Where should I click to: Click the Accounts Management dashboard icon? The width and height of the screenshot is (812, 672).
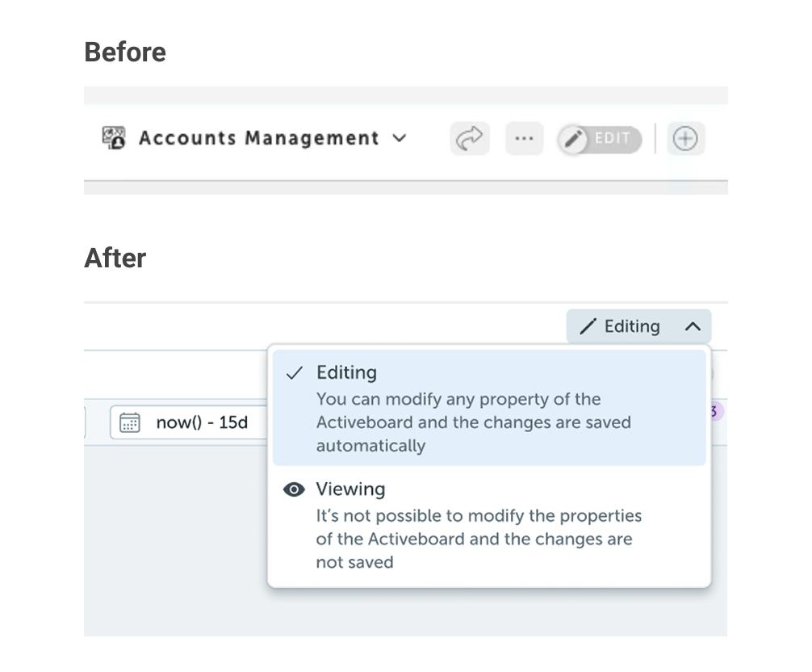click(x=114, y=138)
